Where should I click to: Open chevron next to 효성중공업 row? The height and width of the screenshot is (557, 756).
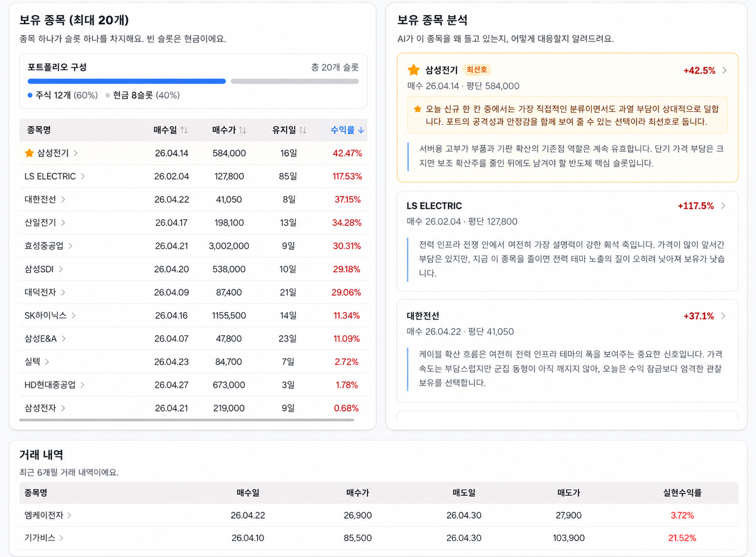70,246
